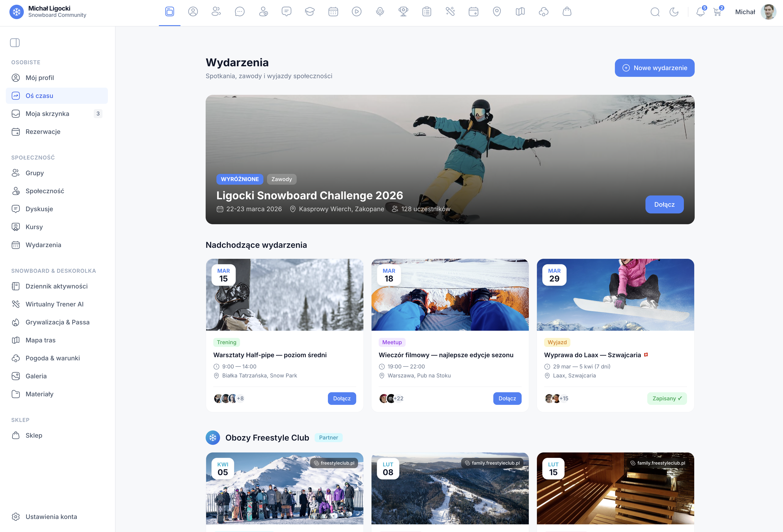Image resolution: width=783 pixels, height=532 pixels.
Task: Toggle dark mode moon icon
Action: [674, 12]
